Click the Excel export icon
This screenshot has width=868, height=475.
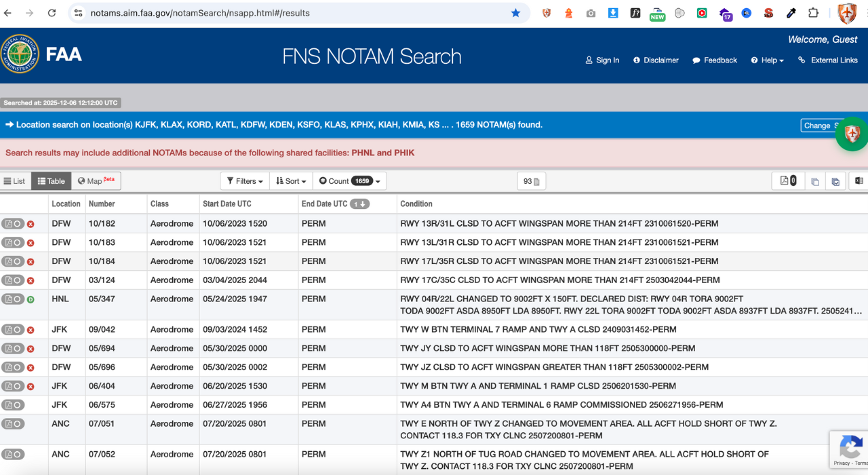click(859, 180)
